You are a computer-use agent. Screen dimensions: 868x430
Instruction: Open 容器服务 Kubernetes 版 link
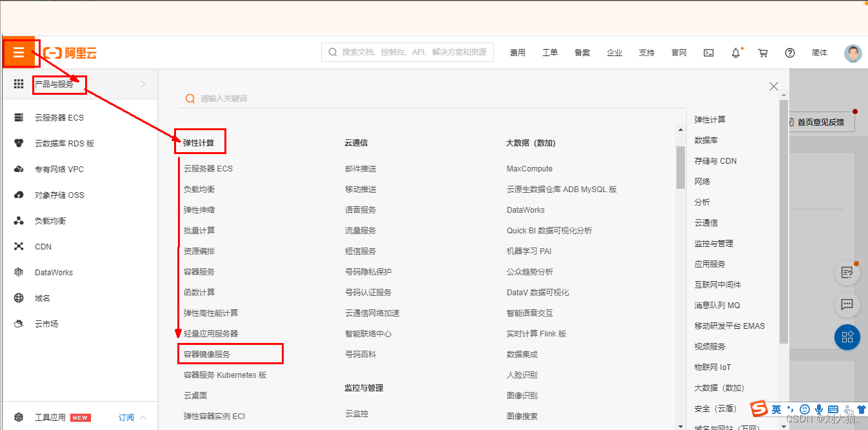[225, 375]
